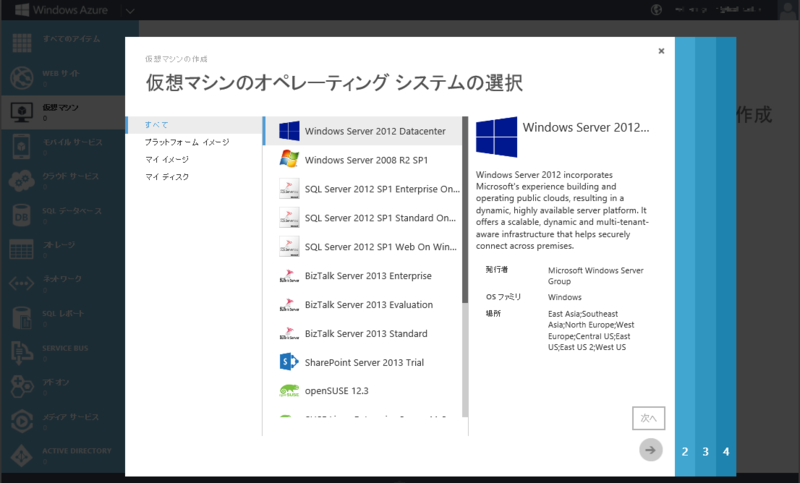Open Mobile Services icon in sidebar
Viewport: 800px width, 483px height.
(x=22, y=146)
